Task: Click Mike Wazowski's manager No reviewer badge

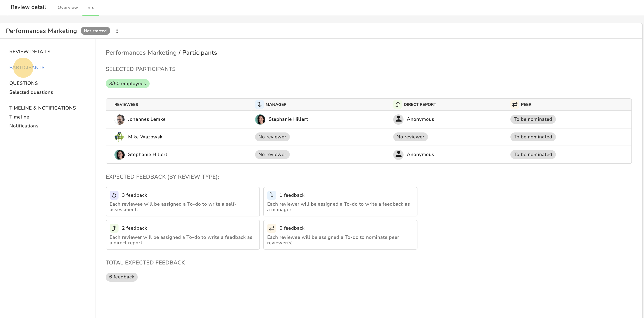Action: 272,137
